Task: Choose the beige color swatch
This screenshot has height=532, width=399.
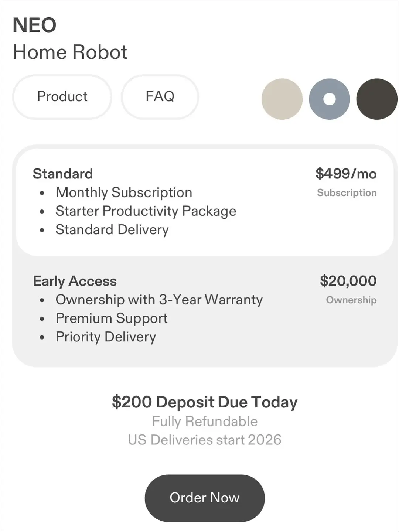Action: coord(282,99)
